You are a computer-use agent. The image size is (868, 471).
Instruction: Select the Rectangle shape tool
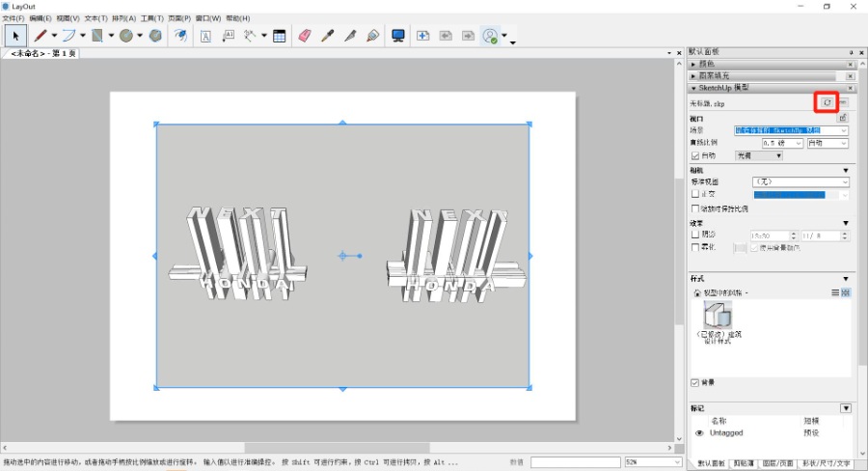(97, 36)
